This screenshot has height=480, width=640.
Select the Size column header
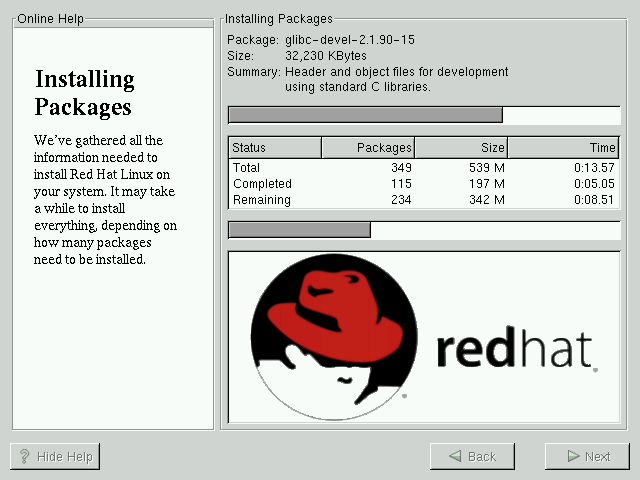click(461, 148)
